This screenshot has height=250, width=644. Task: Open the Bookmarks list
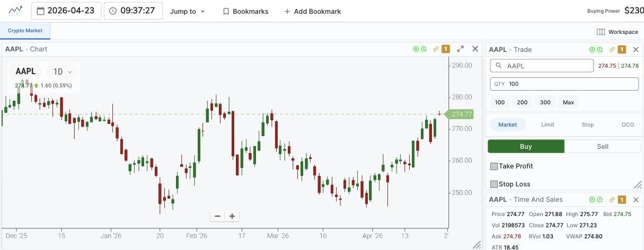(245, 11)
